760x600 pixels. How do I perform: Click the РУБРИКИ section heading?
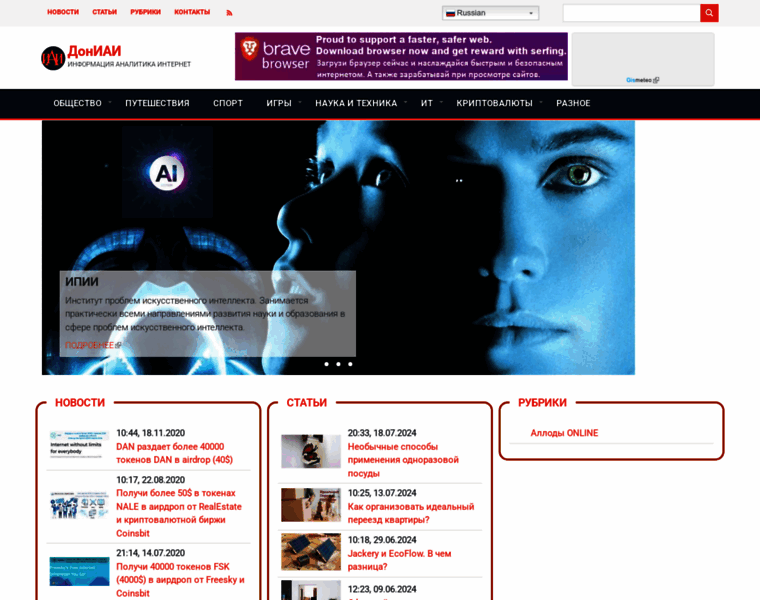click(x=542, y=403)
